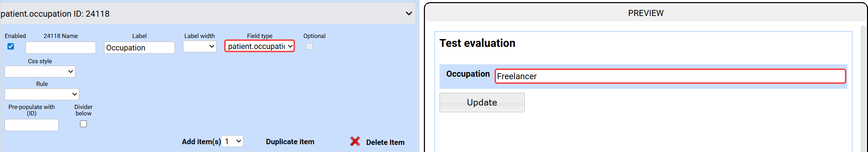Click the Occupation field containing Freelancer
Screen dimensions: 868x152
tap(670, 76)
